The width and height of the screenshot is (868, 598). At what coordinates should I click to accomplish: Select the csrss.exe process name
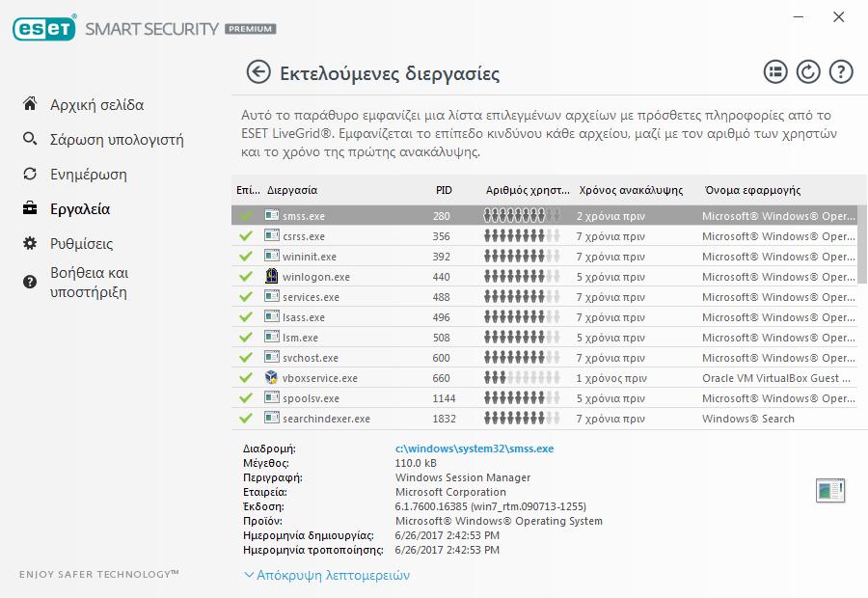[x=304, y=236]
